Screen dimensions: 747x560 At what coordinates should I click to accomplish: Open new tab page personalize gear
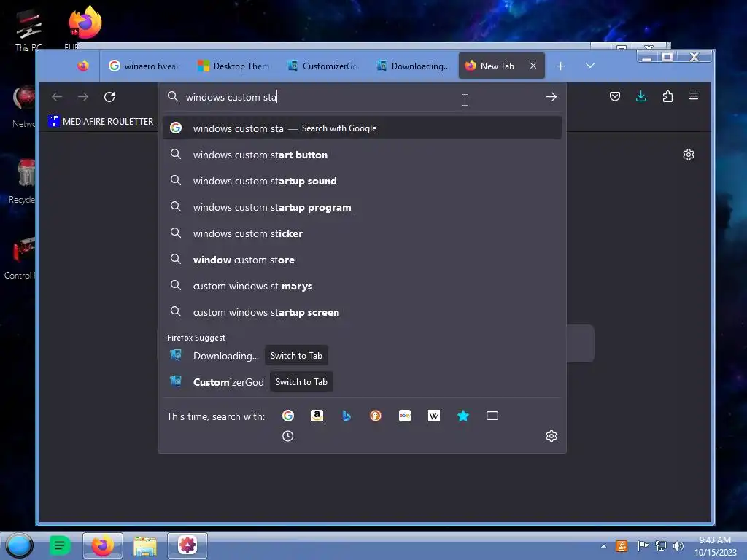(689, 155)
